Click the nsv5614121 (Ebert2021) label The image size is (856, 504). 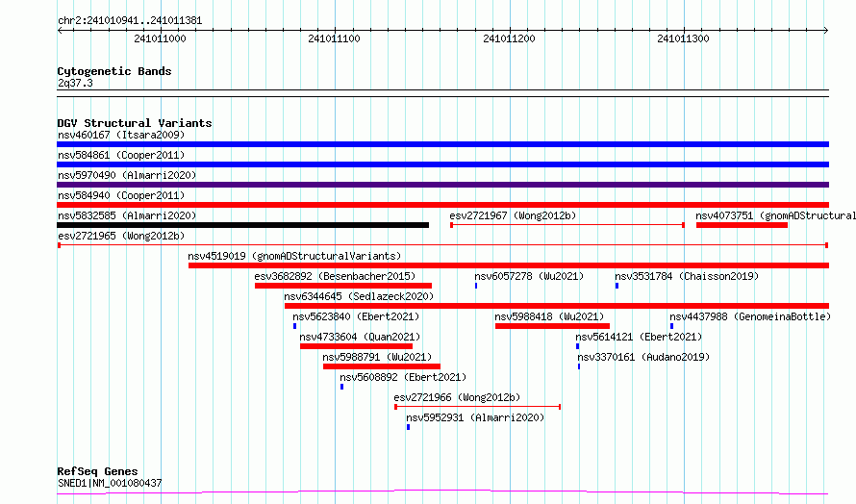(x=639, y=337)
